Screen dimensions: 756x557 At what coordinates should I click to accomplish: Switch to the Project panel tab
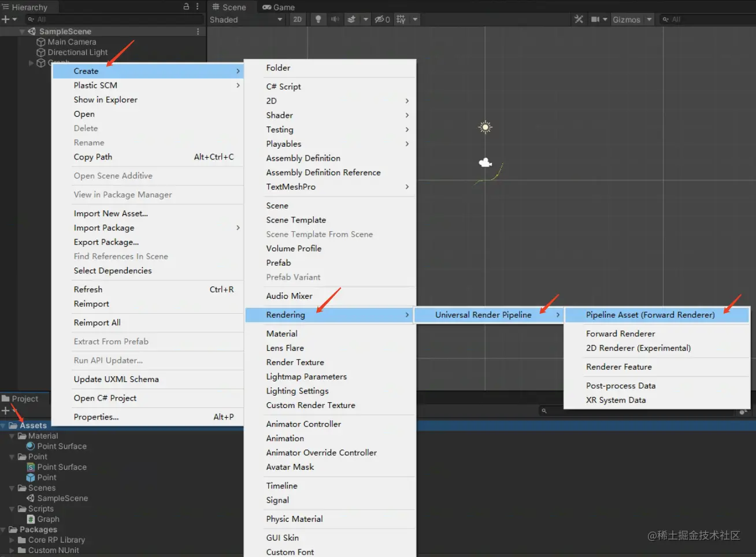tap(21, 399)
